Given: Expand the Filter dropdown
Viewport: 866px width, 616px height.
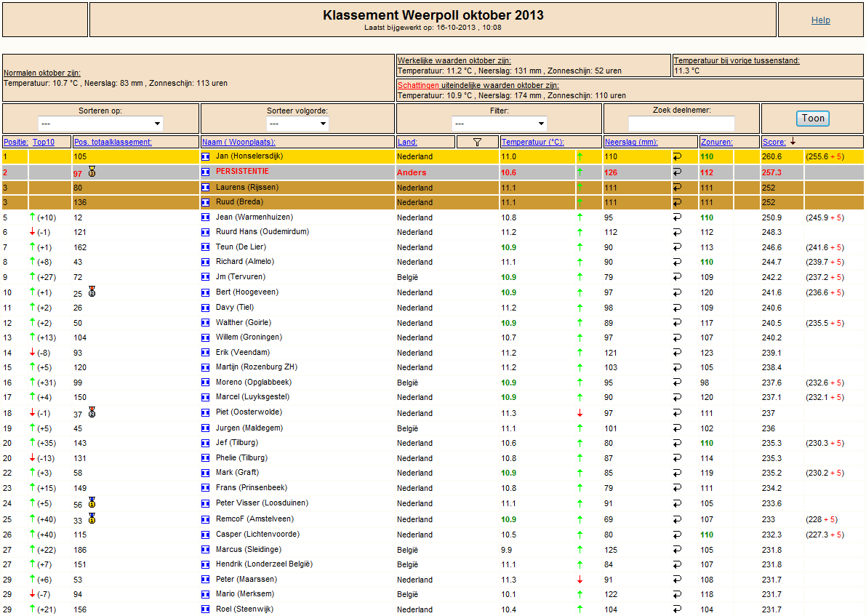Looking at the screenshot, I should [500, 124].
